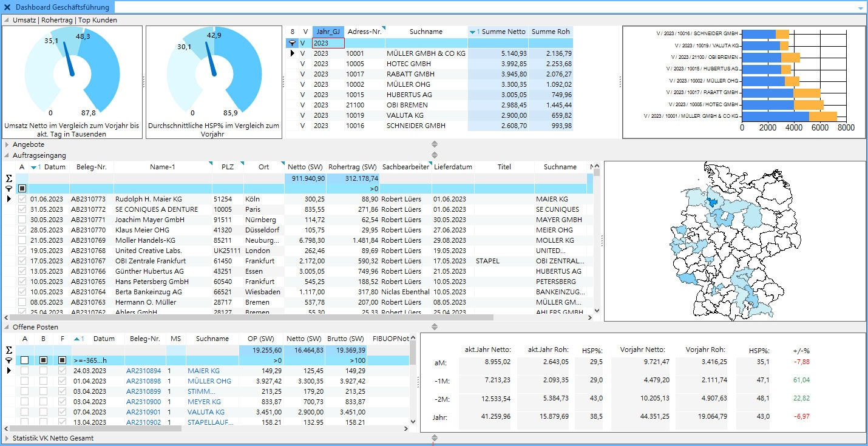Toggle the A filter checkbox in Offene Posten
868x446 pixels.
tap(25, 360)
